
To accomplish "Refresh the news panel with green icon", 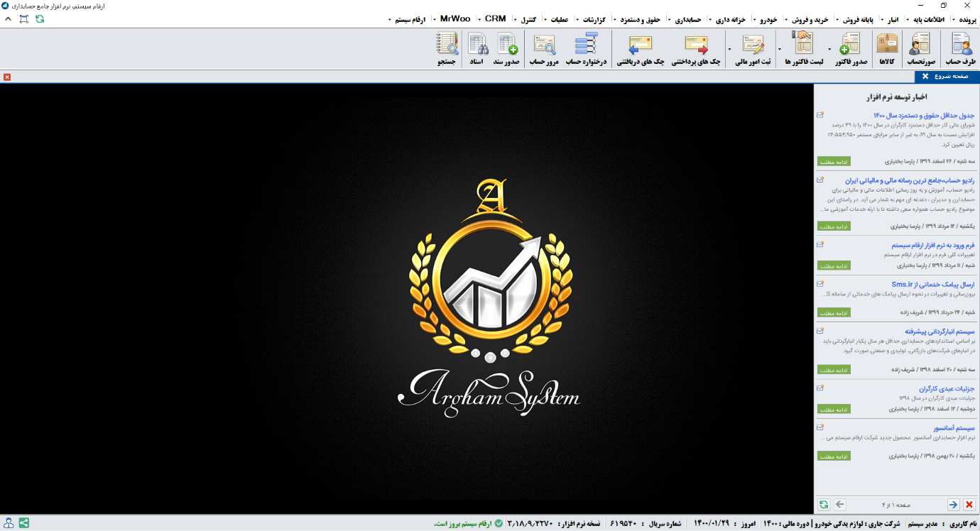I will pos(823,504).
